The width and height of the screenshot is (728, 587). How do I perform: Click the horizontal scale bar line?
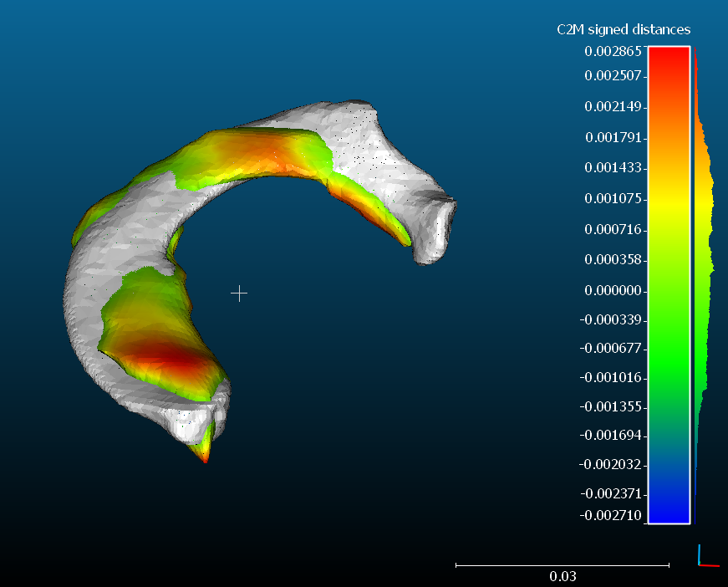562,565
